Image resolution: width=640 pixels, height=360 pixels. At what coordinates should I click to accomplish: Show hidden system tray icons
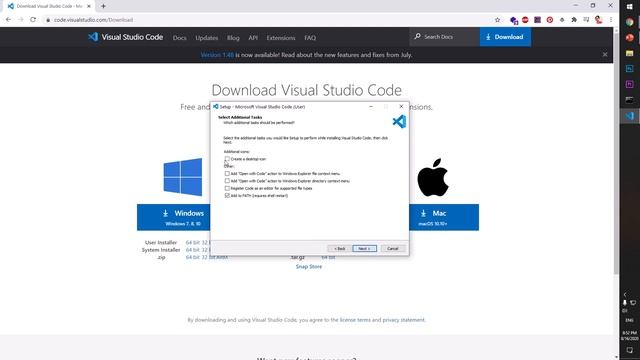[624, 294]
